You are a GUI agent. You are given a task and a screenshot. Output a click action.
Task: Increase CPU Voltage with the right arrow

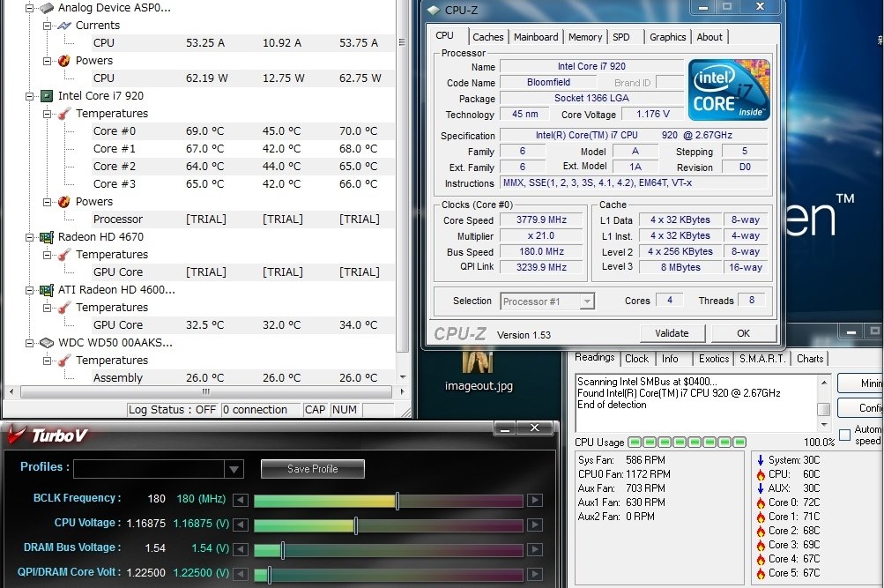[535, 525]
